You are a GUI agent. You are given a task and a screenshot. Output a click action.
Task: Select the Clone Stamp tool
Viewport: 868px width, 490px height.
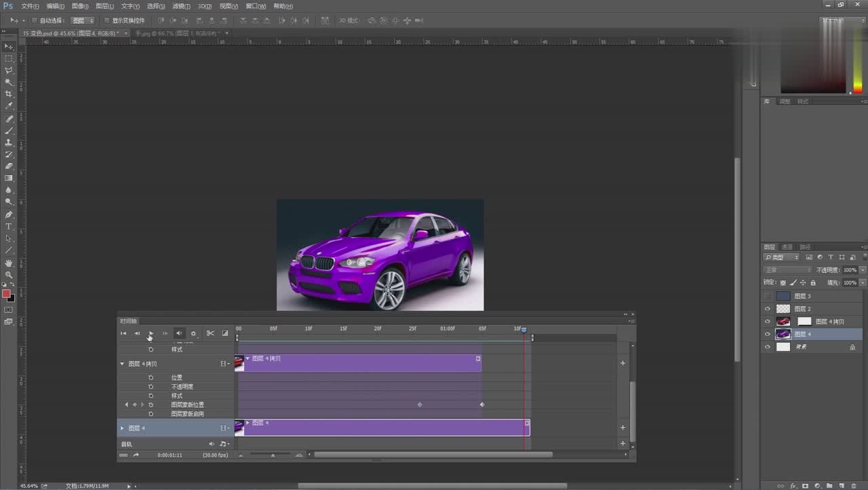(9, 143)
